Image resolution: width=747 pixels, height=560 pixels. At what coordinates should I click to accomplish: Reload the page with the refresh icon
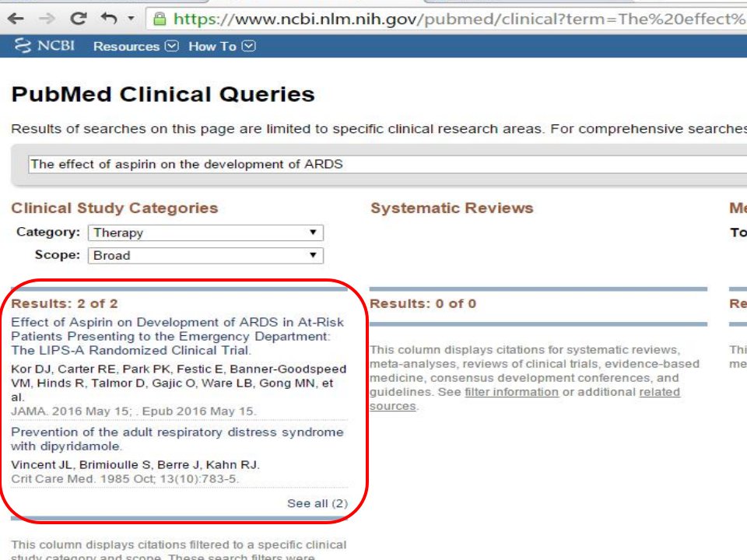pos(78,19)
